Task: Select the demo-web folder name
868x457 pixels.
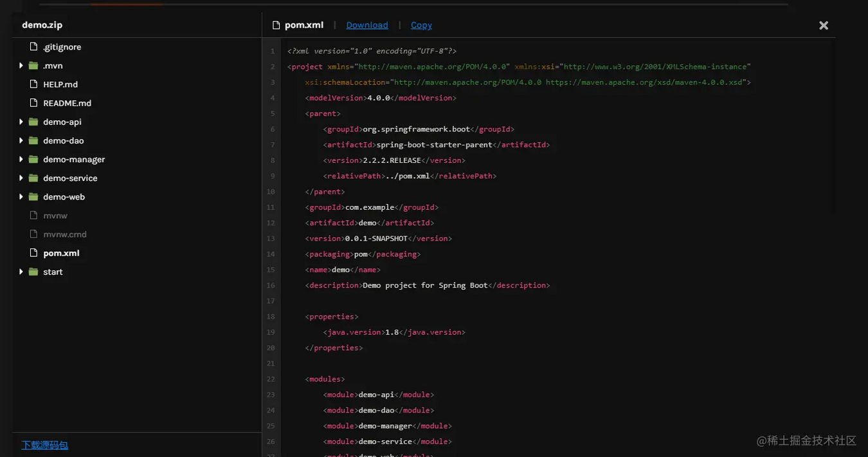Action: (x=64, y=196)
